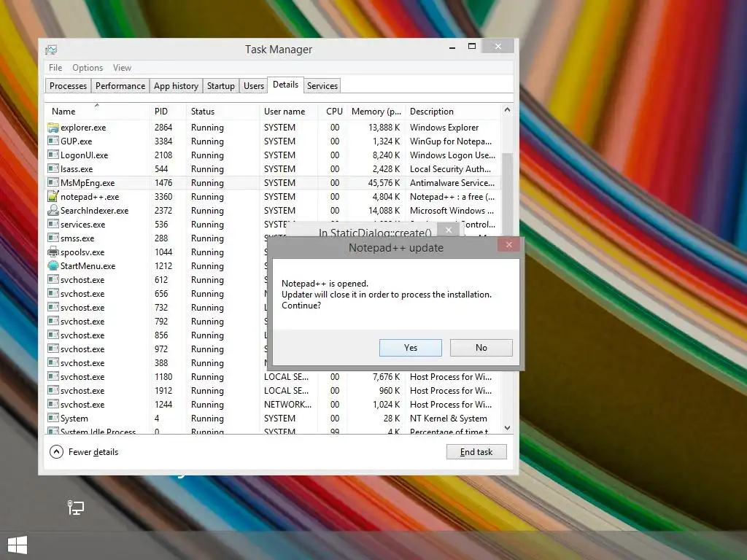Sort by the Memory column header
This screenshot has height=560, width=747.
click(x=376, y=112)
